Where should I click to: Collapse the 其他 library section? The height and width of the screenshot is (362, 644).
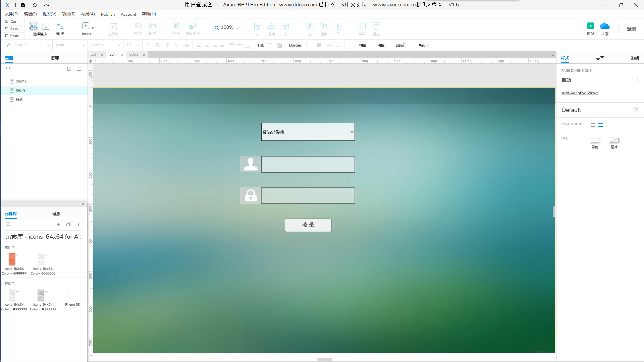pyautogui.click(x=9, y=283)
